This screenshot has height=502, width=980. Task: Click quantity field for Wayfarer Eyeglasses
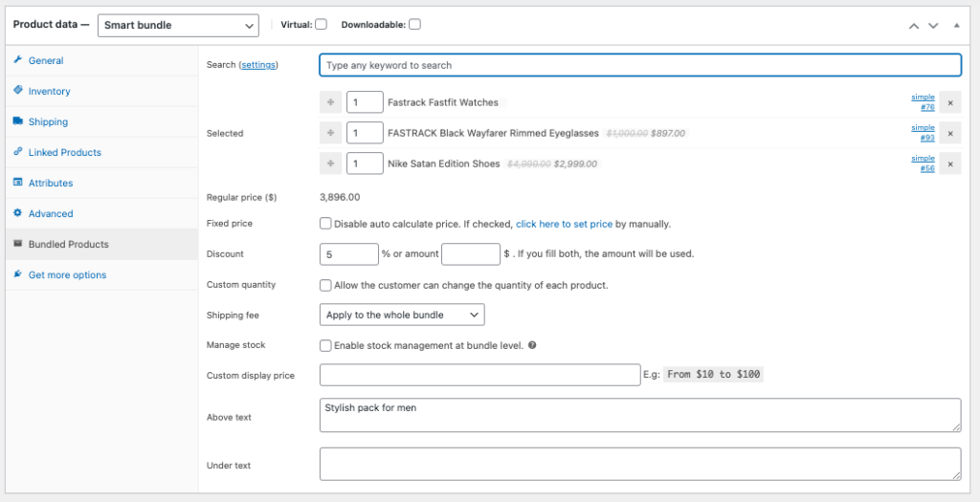pos(365,133)
